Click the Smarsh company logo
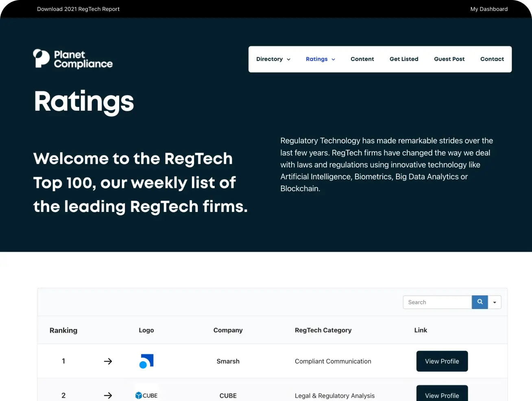This screenshot has width=532, height=401. (x=146, y=361)
